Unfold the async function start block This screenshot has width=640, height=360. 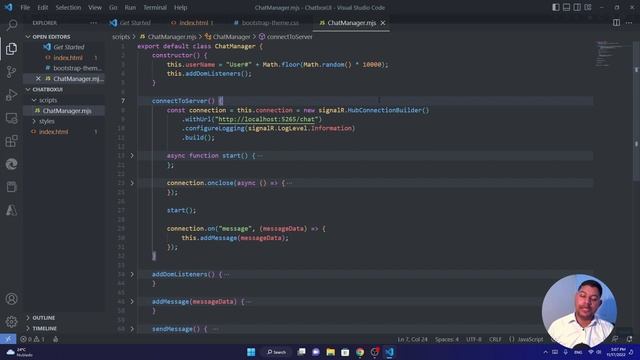pyautogui.click(x=132, y=156)
